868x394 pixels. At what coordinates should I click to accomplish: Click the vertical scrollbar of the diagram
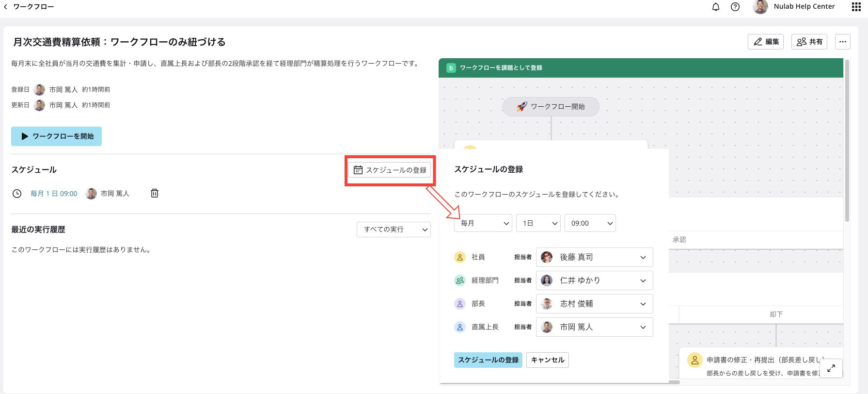point(847,141)
